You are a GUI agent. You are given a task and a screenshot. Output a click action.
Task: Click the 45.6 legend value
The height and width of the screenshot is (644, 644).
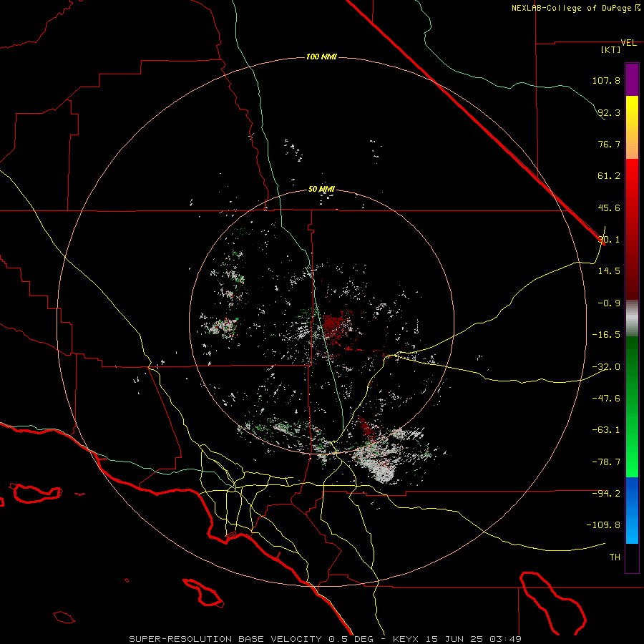coord(609,208)
